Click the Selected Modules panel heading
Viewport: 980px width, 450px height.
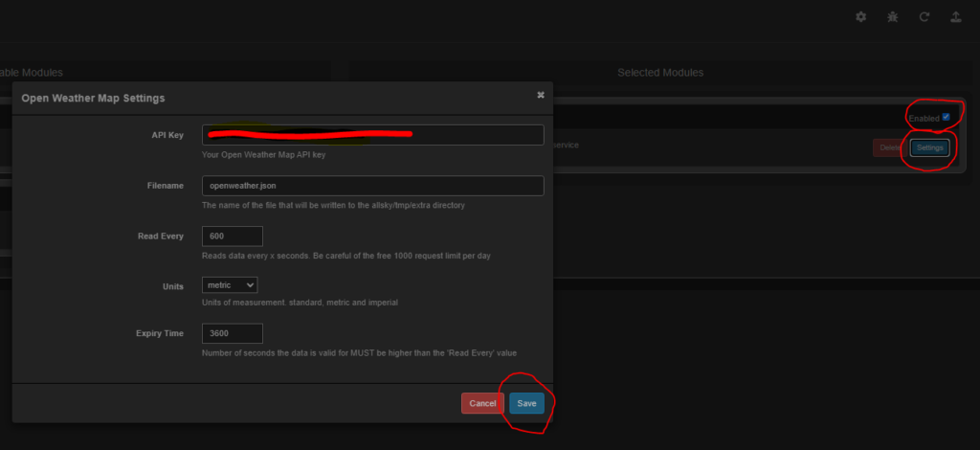[660, 73]
